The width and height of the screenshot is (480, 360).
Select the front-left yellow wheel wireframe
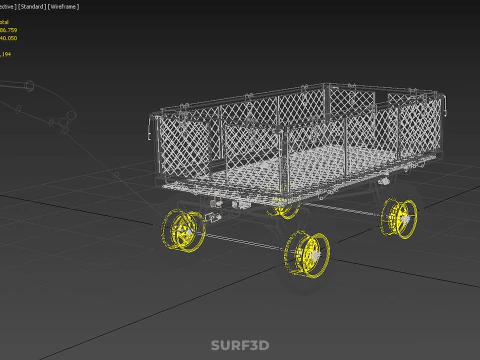[x=183, y=230]
